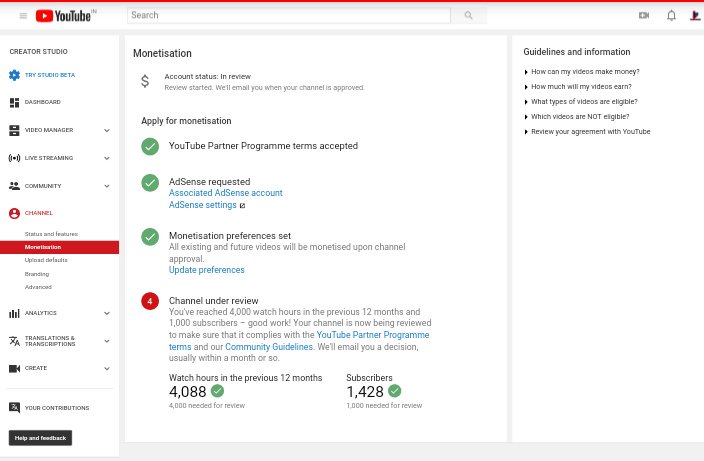Image resolution: width=704 pixels, height=461 pixels.
Task: Click Update preferences link
Action: (x=207, y=270)
